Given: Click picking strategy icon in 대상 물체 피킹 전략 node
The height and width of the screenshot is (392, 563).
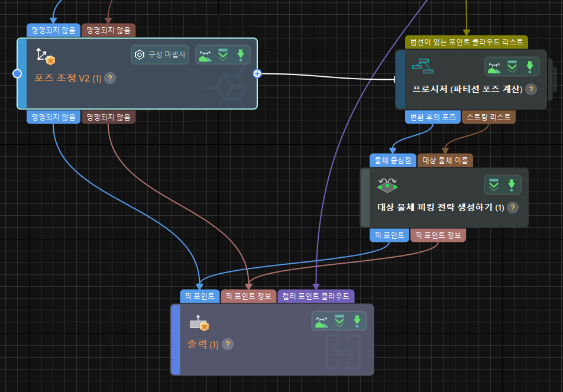Looking at the screenshot, I should pyautogui.click(x=387, y=185).
